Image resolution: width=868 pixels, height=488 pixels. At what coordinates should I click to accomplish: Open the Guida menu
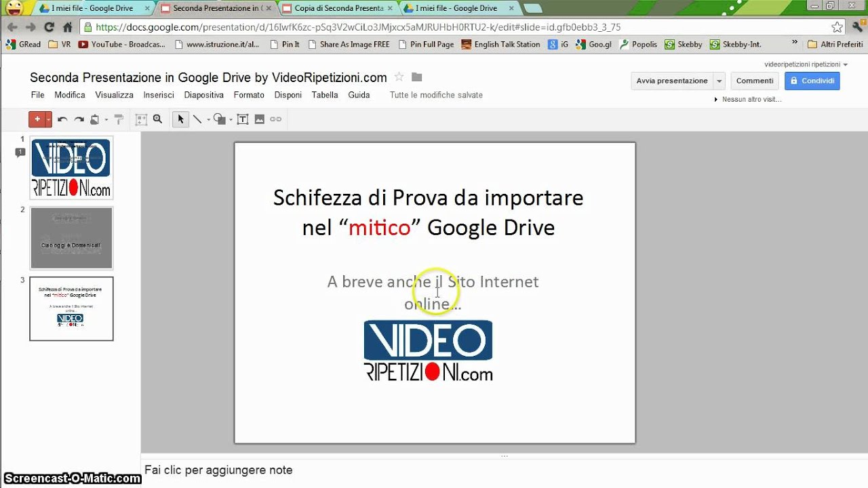click(x=359, y=95)
